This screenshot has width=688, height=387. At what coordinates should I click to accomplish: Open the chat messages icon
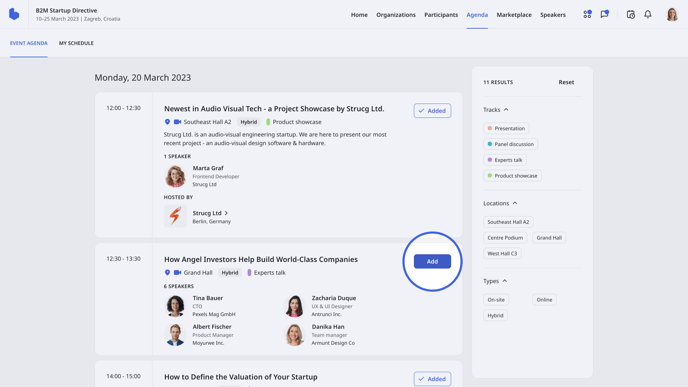[605, 14]
